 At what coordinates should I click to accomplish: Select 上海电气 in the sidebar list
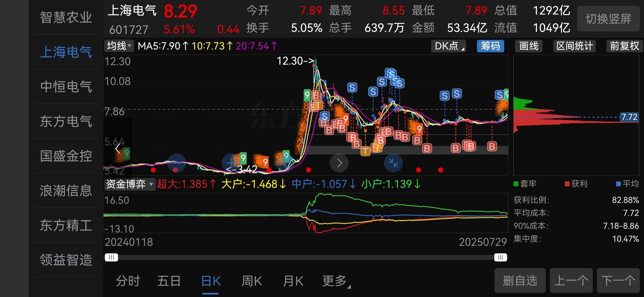coord(66,52)
